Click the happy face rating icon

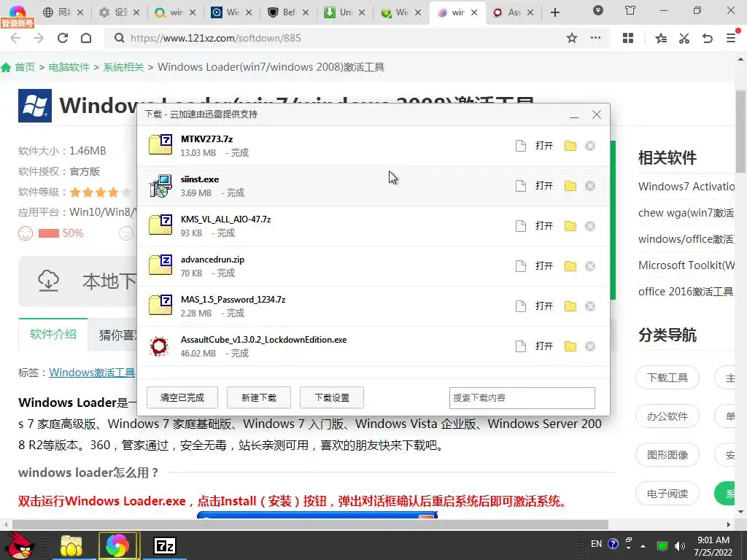26,233
